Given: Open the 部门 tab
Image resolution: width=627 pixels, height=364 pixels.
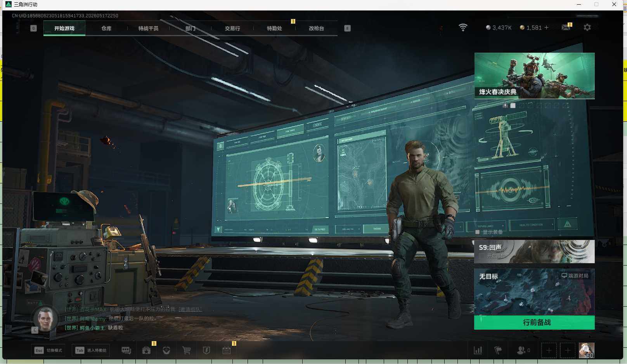Looking at the screenshot, I should point(190,28).
